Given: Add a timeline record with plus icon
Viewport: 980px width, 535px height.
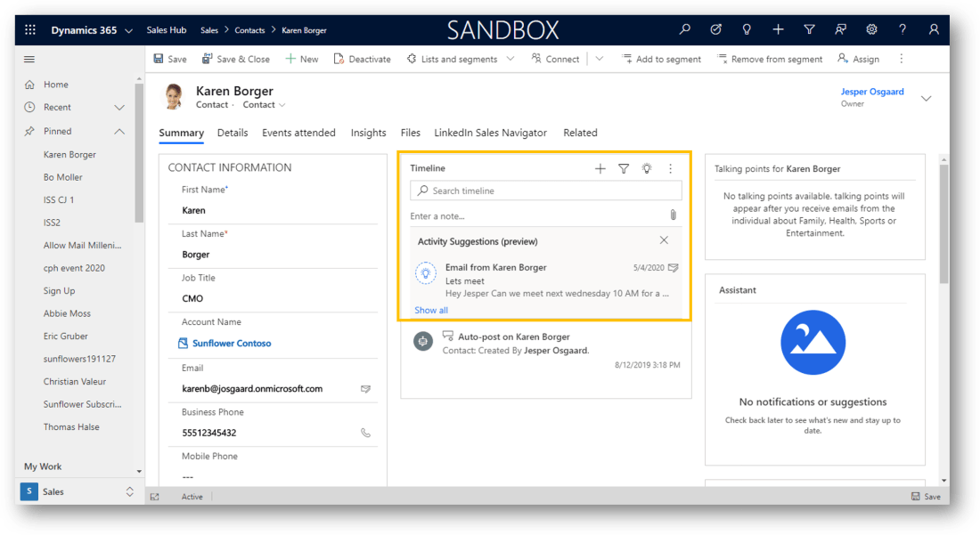Looking at the screenshot, I should pos(600,168).
